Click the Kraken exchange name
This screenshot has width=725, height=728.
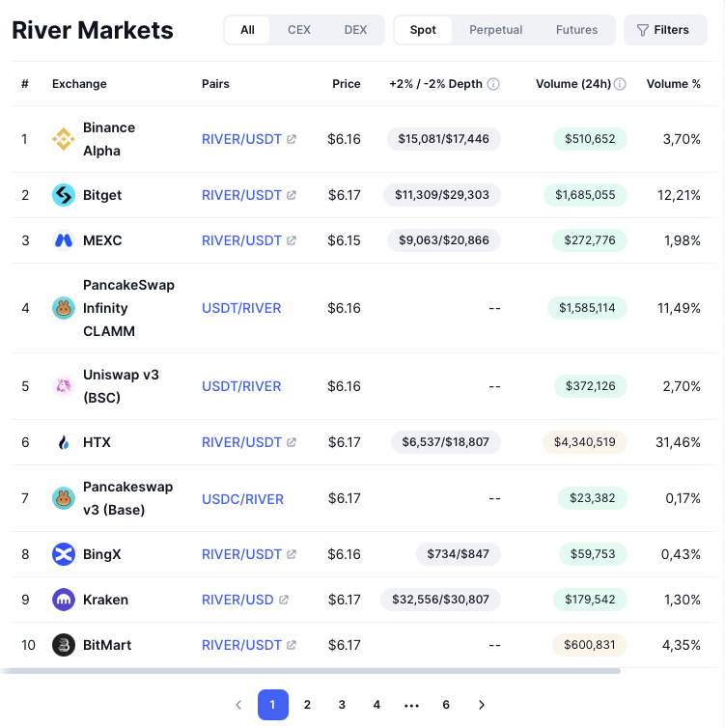point(105,600)
